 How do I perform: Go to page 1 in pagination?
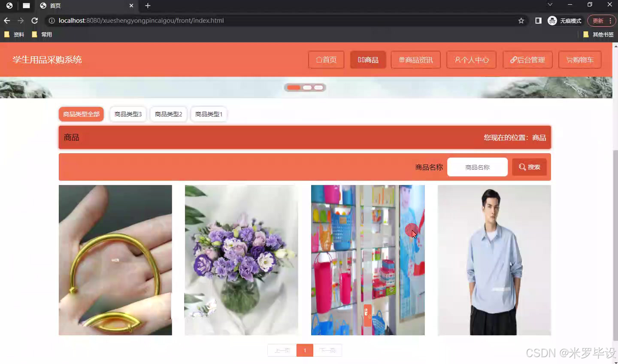(305, 350)
